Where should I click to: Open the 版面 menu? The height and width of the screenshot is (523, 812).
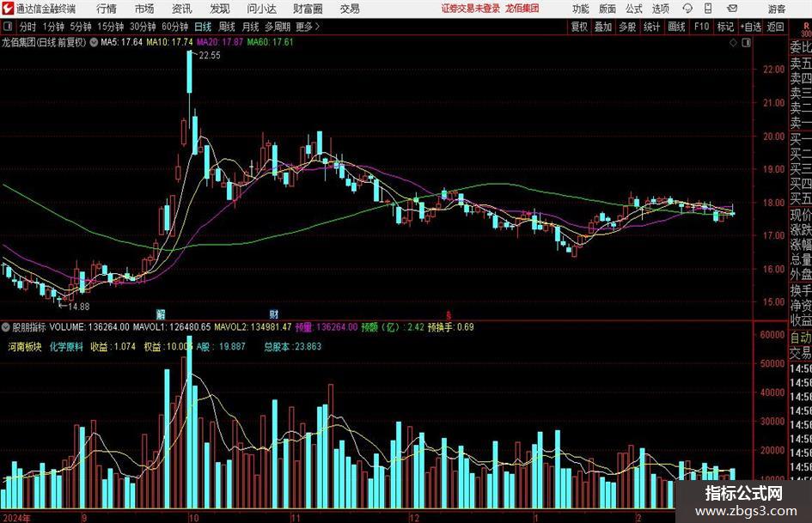pos(607,9)
